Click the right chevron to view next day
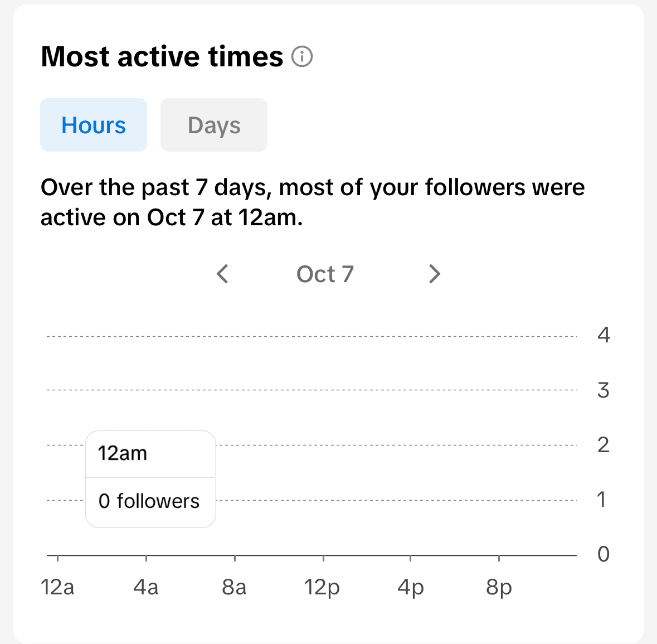 pos(434,274)
